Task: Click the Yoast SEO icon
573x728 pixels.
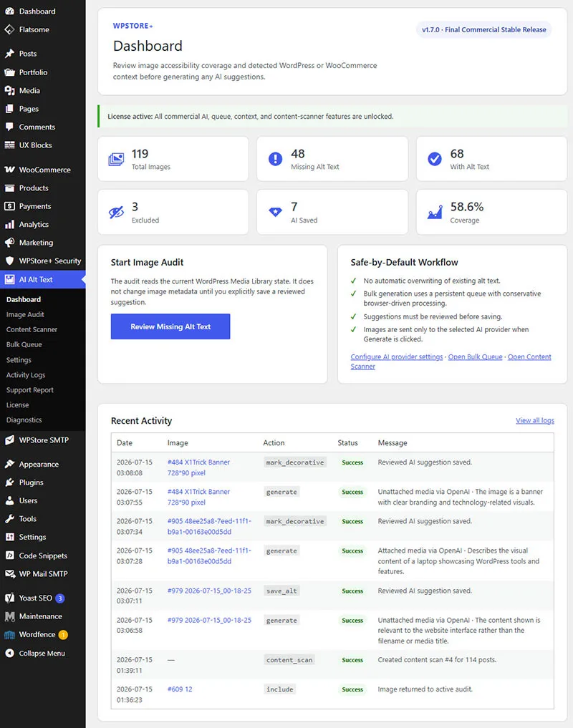Action: (x=9, y=598)
